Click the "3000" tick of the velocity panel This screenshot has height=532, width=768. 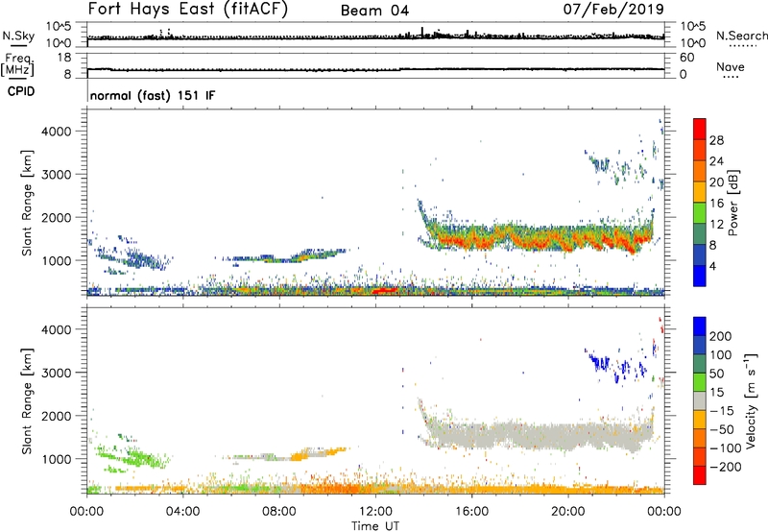(57, 373)
